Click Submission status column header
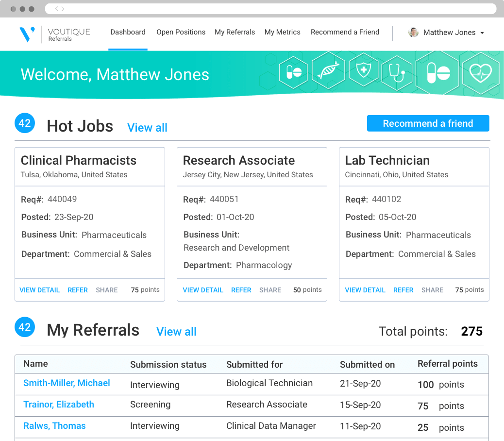504x441 pixels. pyautogui.click(x=168, y=364)
